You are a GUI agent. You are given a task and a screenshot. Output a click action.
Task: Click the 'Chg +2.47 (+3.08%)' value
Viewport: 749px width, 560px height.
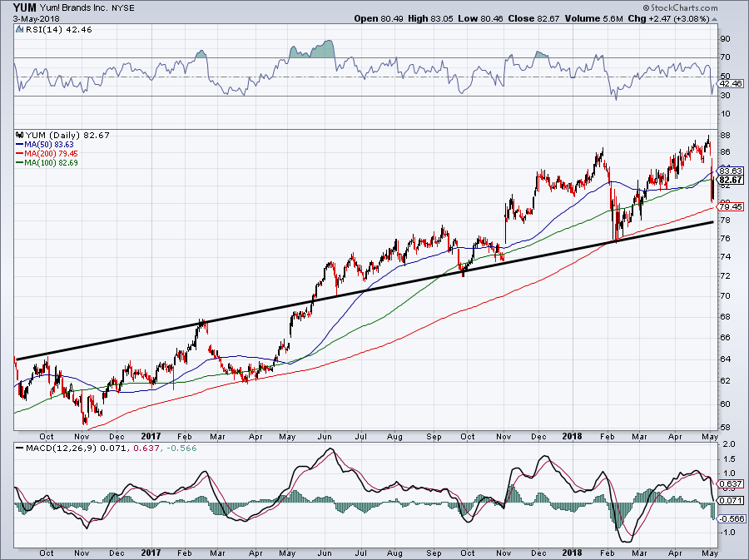coord(668,18)
